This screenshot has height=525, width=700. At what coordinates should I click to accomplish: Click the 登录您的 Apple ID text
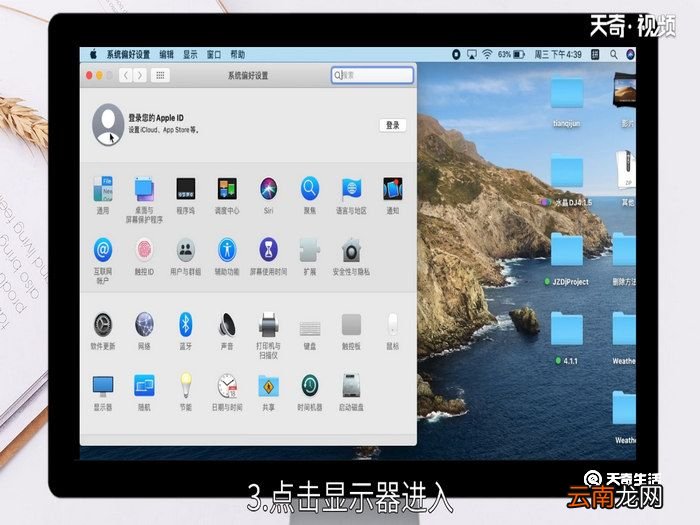(156, 118)
